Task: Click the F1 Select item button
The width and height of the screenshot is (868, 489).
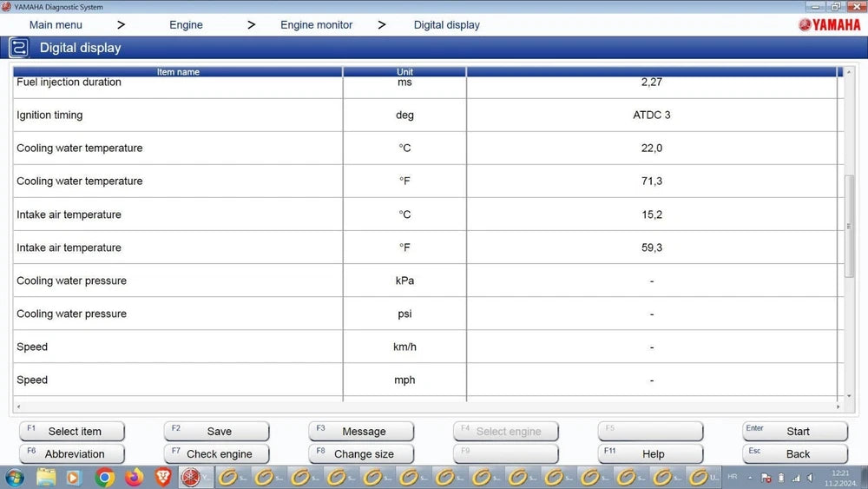Action: [72, 431]
